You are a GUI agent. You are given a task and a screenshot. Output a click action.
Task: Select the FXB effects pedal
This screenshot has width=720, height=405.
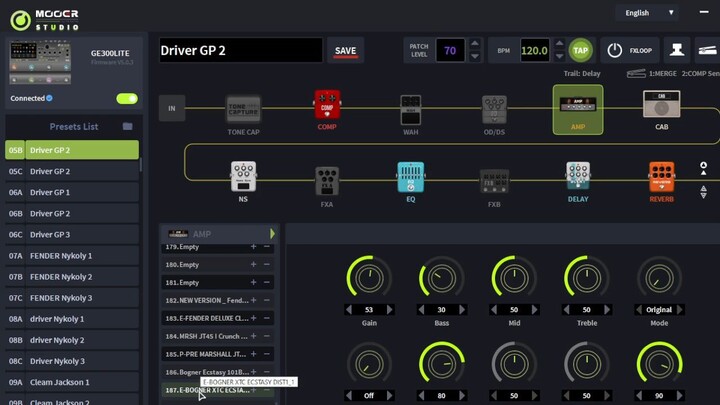[x=494, y=181]
